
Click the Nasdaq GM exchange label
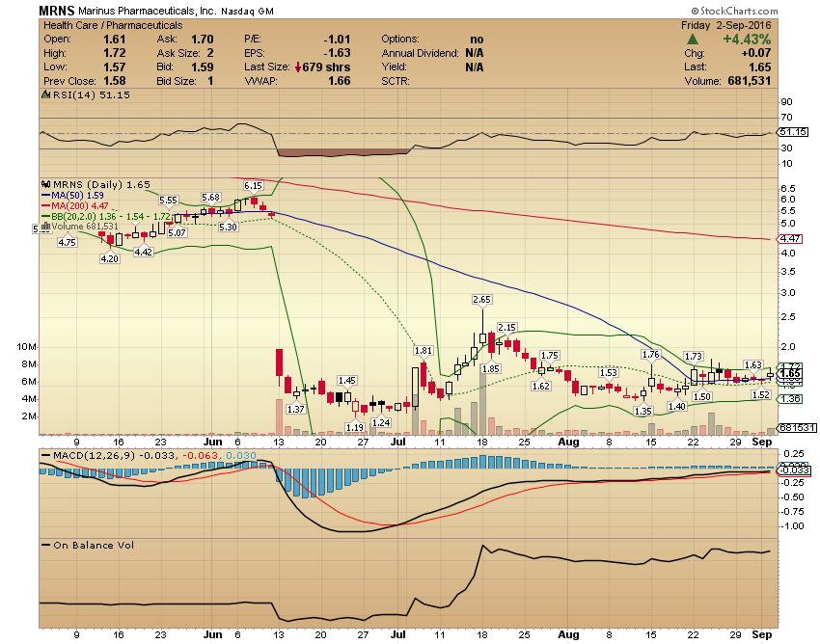pos(247,11)
